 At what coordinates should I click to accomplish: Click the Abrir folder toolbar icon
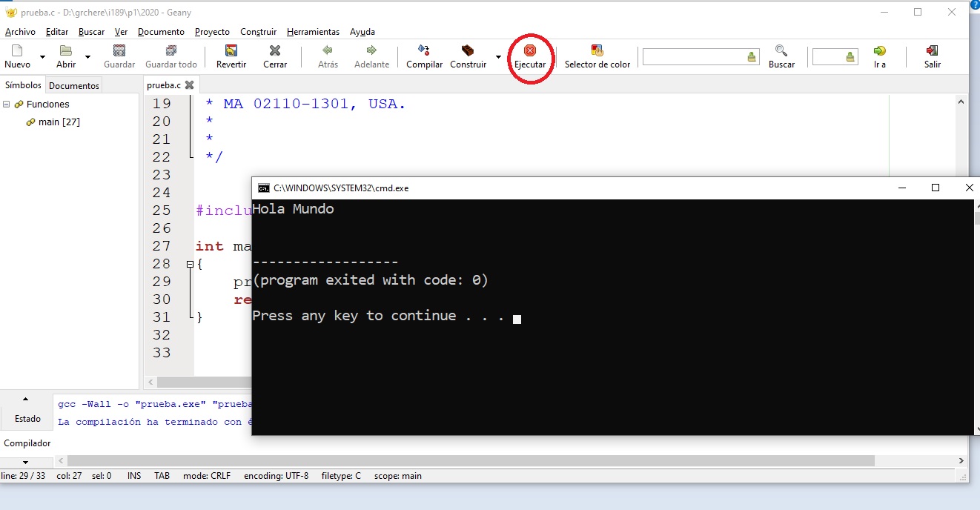(66, 51)
